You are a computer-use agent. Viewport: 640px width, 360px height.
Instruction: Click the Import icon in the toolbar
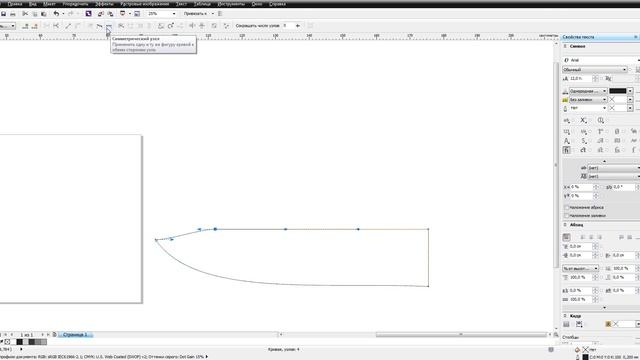click(x=100, y=14)
